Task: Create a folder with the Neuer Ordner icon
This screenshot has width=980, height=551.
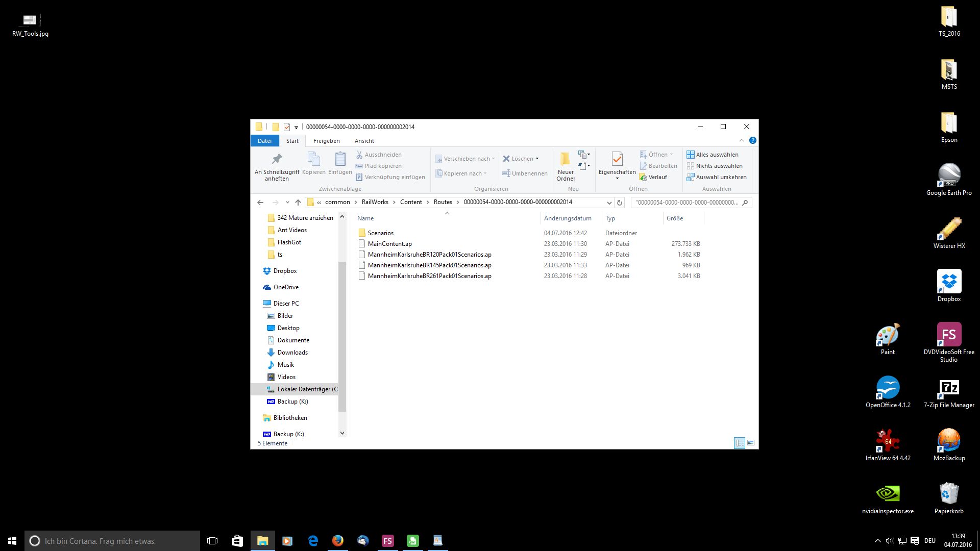Action: 565,159
